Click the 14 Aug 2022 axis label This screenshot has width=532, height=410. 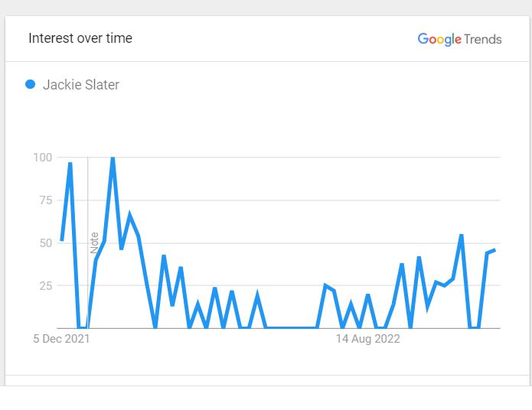pos(367,338)
